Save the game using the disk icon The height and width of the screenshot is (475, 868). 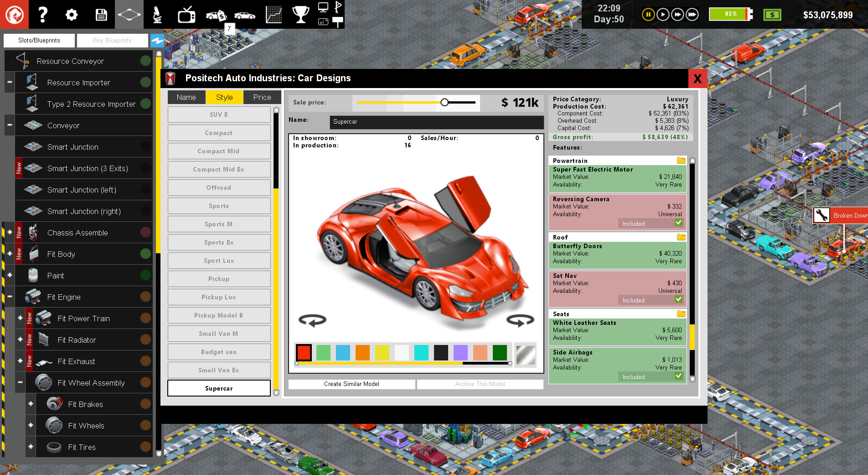100,14
